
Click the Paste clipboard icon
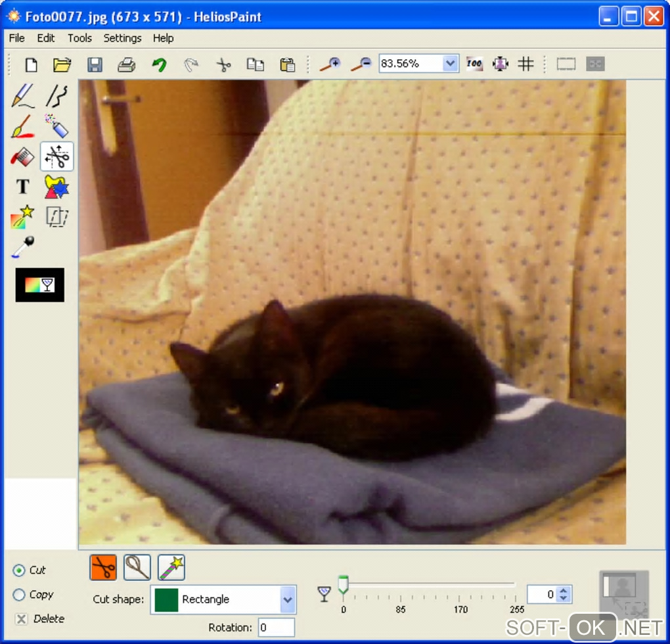287,65
